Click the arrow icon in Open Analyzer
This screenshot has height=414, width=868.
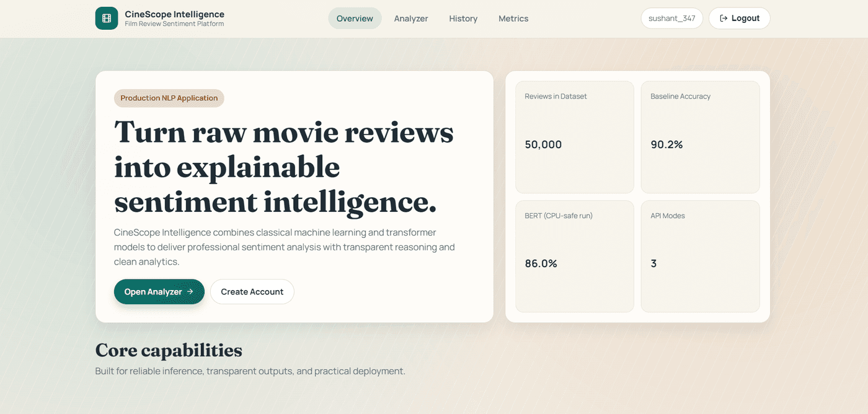tap(190, 292)
